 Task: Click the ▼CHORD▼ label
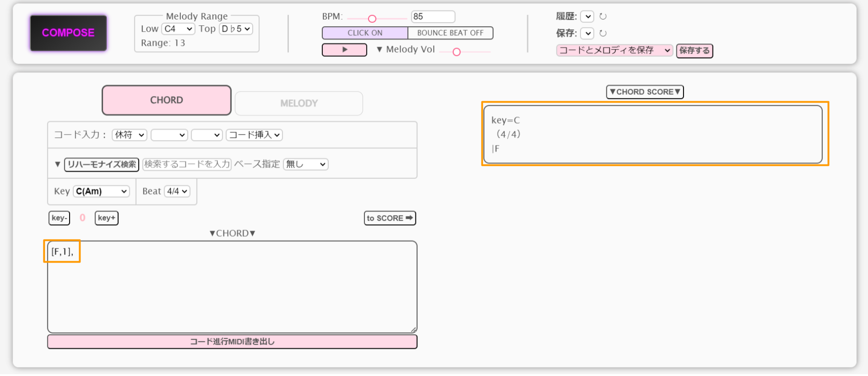tap(232, 234)
